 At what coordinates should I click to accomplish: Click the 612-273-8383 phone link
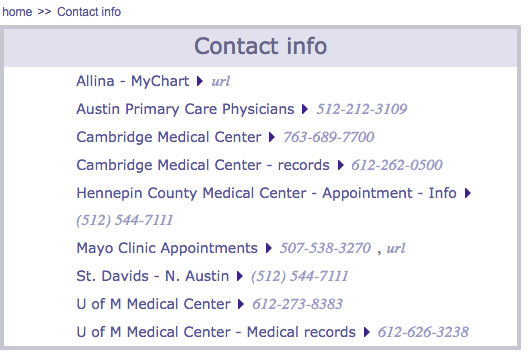click(x=297, y=304)
